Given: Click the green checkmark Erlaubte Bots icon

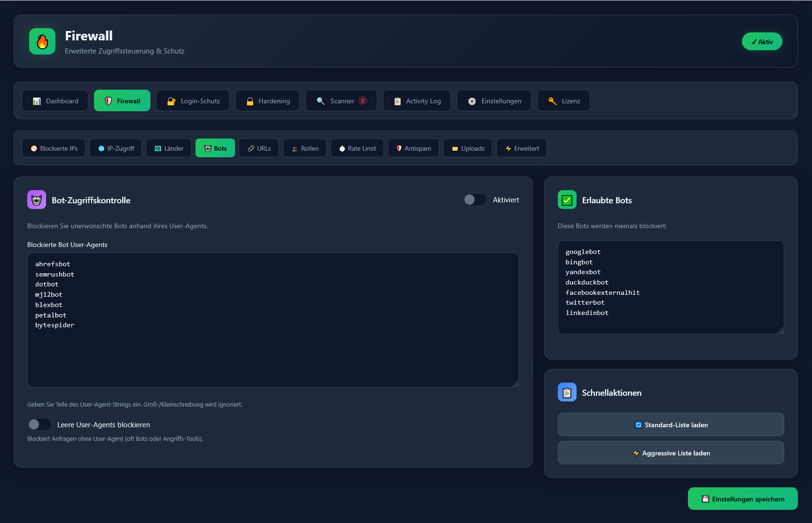Looking at the screenshot, I should pyautogui.click(x=567, y=200).
